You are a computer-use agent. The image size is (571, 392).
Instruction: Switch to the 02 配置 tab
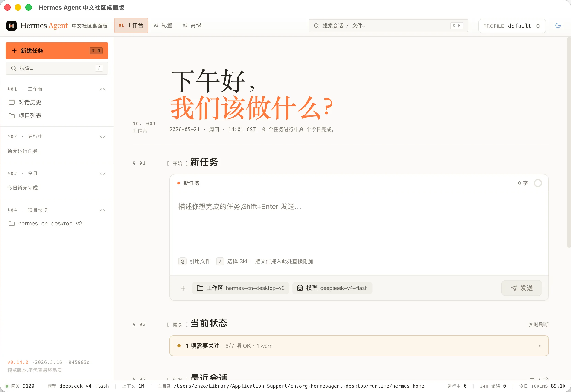(x=163, y=25)
